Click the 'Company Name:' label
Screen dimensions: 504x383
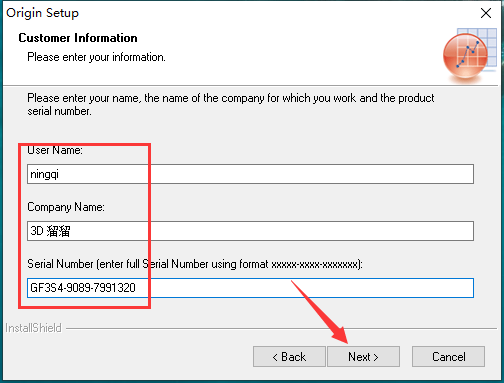[66, 207]
